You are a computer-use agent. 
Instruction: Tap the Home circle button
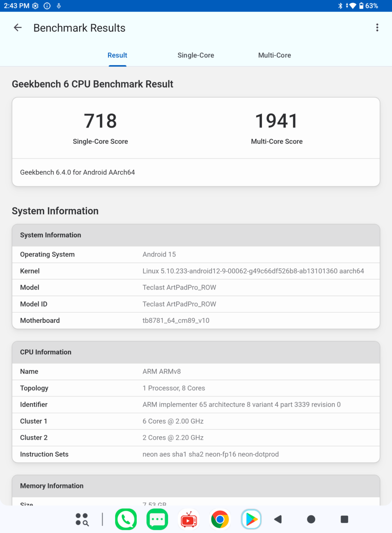click(311, 519)
